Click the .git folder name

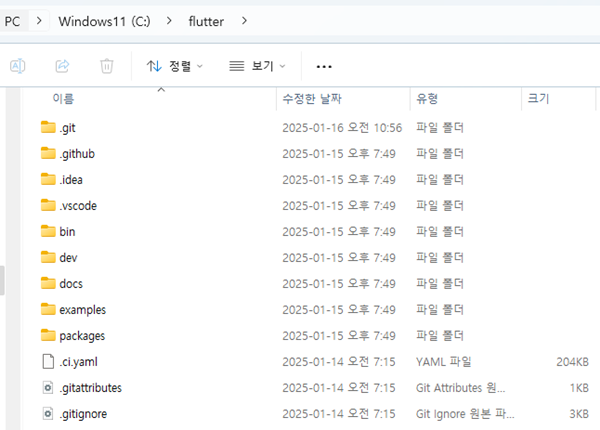[x=67, y=128]
